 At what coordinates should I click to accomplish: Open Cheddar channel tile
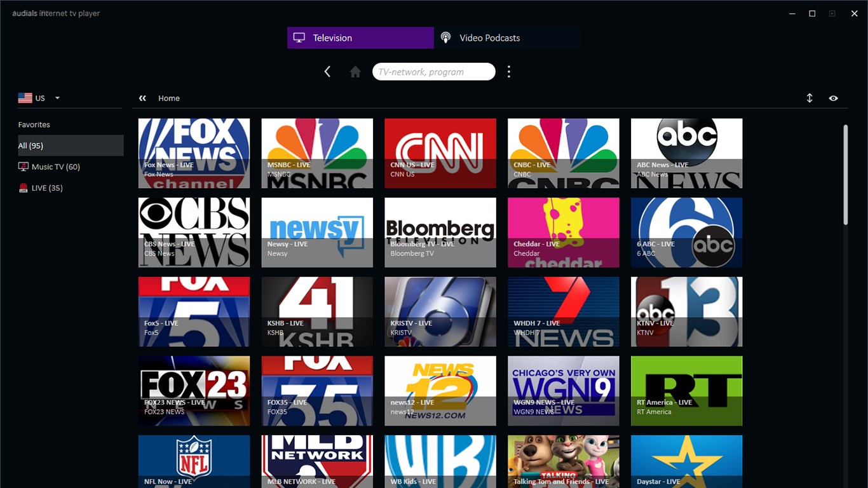click(564, 233)
